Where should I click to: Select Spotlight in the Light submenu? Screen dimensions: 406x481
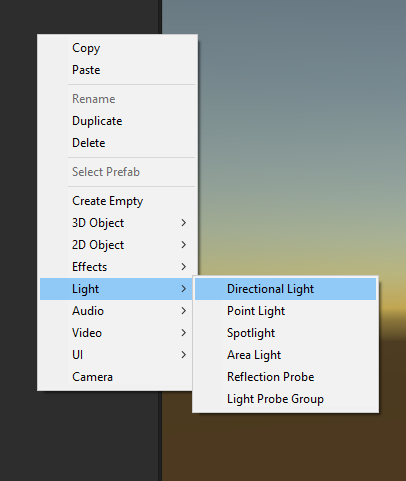pos(285,333)
